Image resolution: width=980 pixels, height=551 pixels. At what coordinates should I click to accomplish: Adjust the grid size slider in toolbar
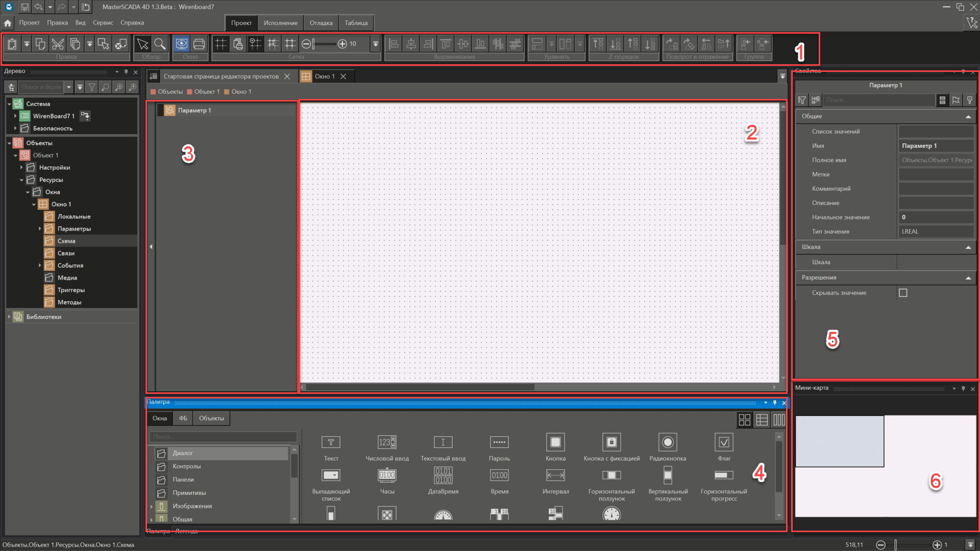[324, 44]
